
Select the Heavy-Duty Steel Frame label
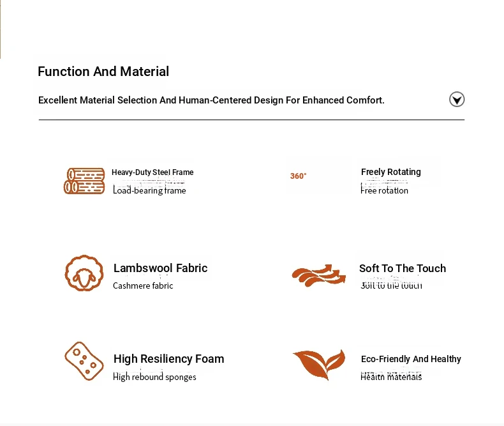tap(152, 172)
